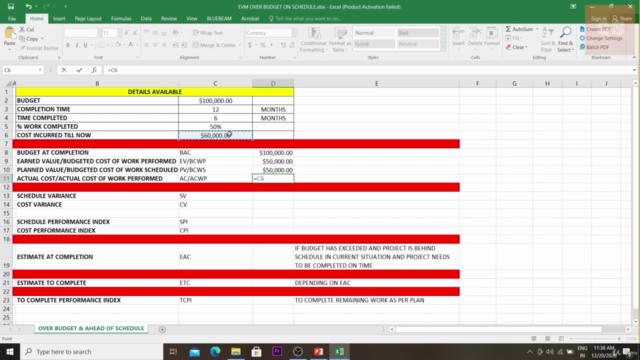Switch to the Insert ribbon tab

click(59, 19)
